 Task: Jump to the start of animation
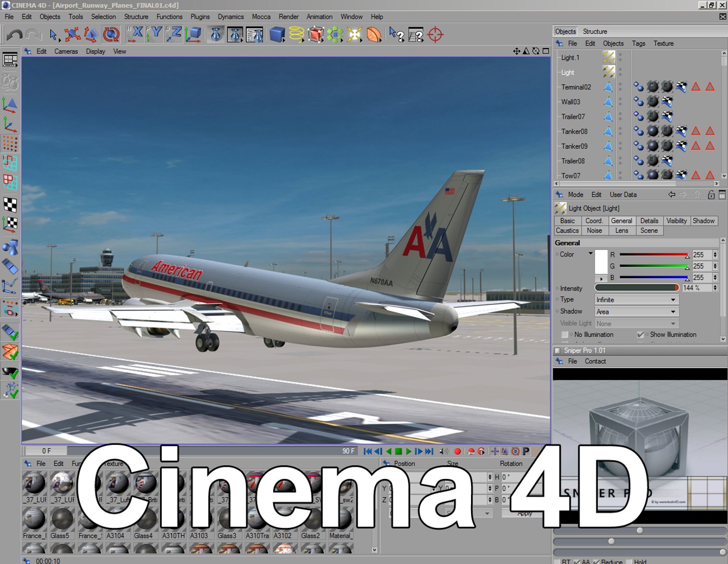tap(368, 451)
